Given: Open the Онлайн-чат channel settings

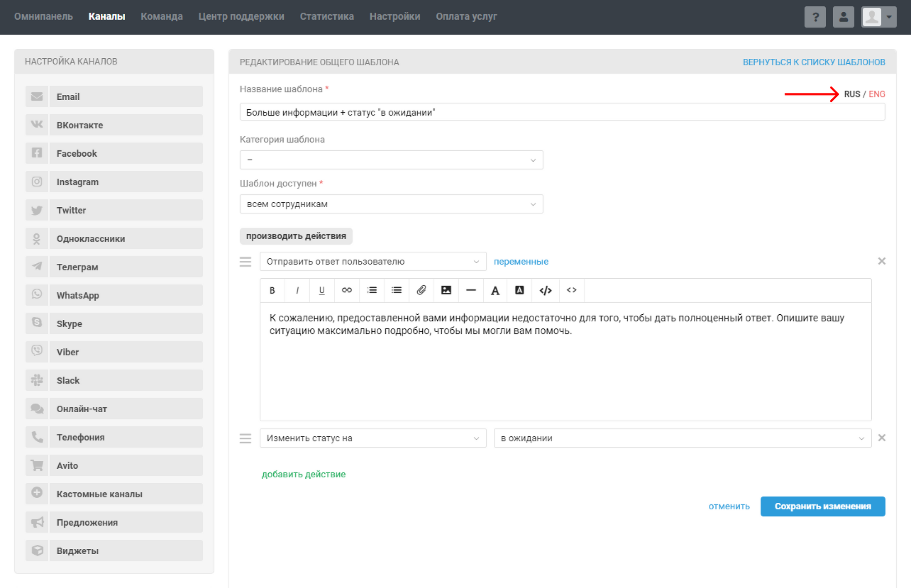Looking at the screenshot, I should [114, 409].
